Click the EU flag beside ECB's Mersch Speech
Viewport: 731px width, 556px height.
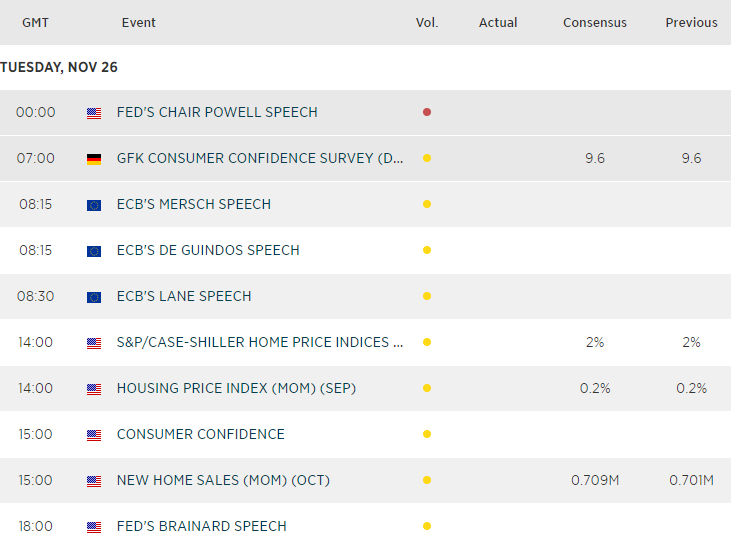(x=94, y=205)
